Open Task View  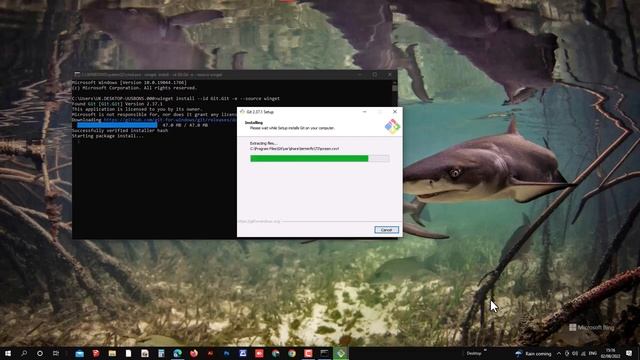56,353
